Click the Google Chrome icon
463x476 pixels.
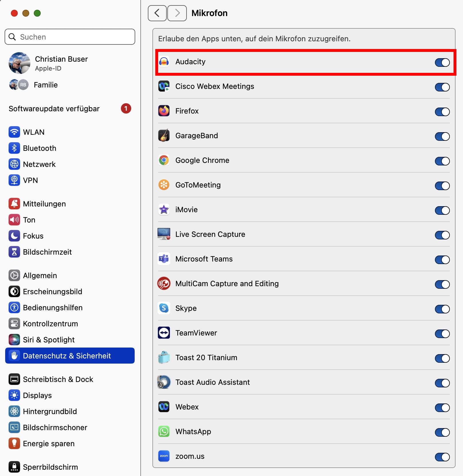tap(164, 160)
